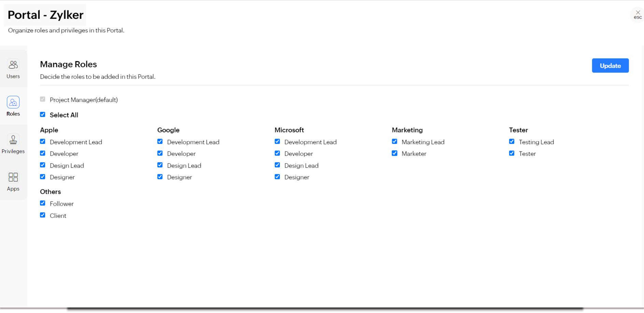Click the Portal - Zylker title

pyautogui.click(x=45, y=15)
